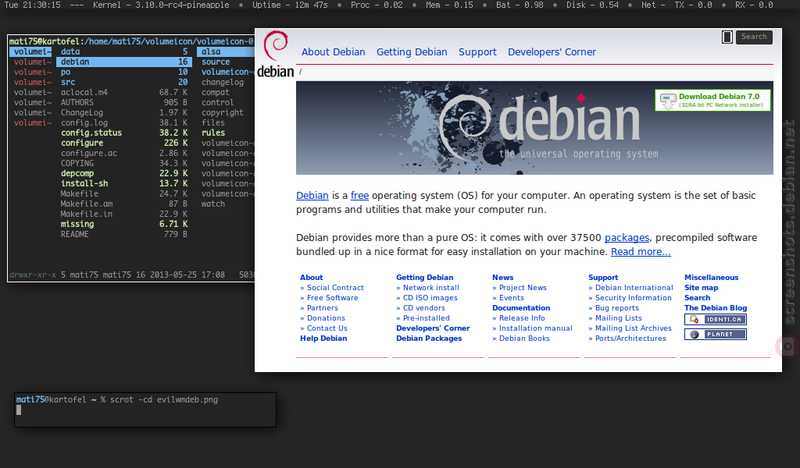The image size is (800, 468).
Task: Click the small icon beside the Search button
Action: pyautogui.click(x=727, y=37)
